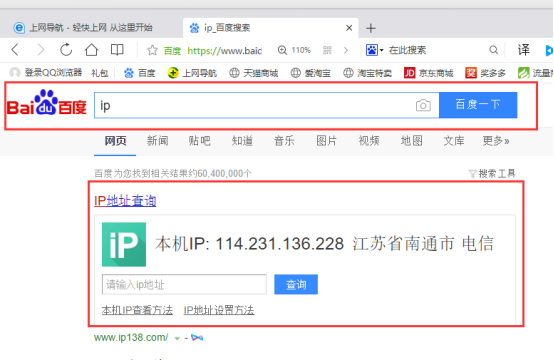Viewport: 554px width, 360px height.
Task: Click the address bar URL
Action: tap(224, 51)
